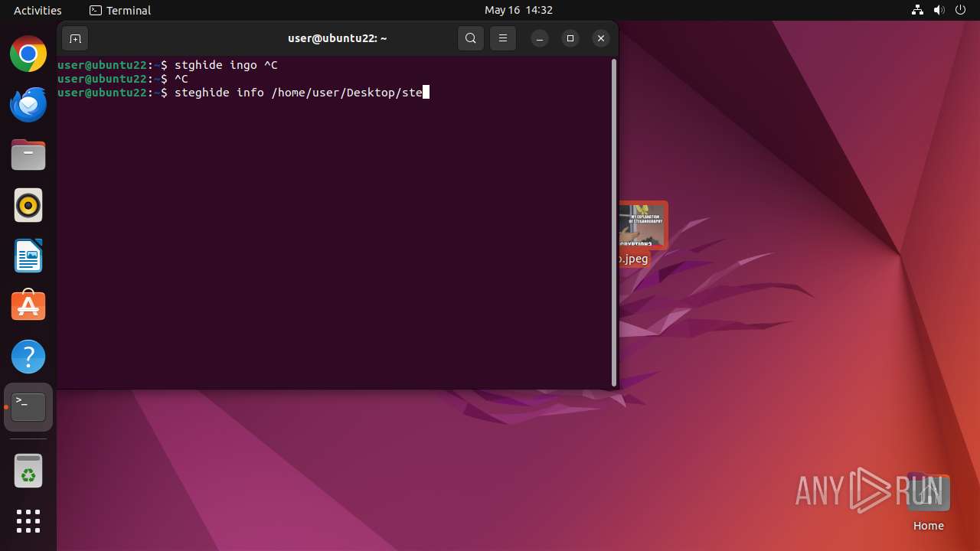Open LibreOffice Writer from the dock
Screen dimensions: 980x551
click(28, 256)
